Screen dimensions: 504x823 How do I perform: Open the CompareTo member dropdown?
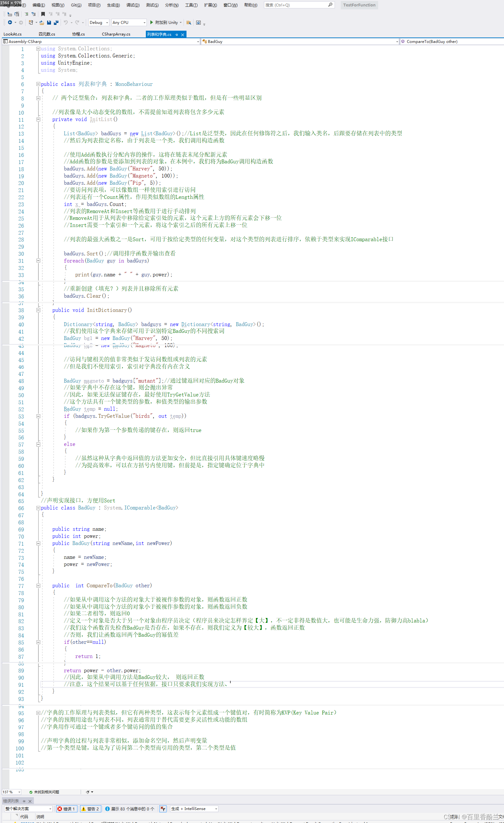click(452, 41)
